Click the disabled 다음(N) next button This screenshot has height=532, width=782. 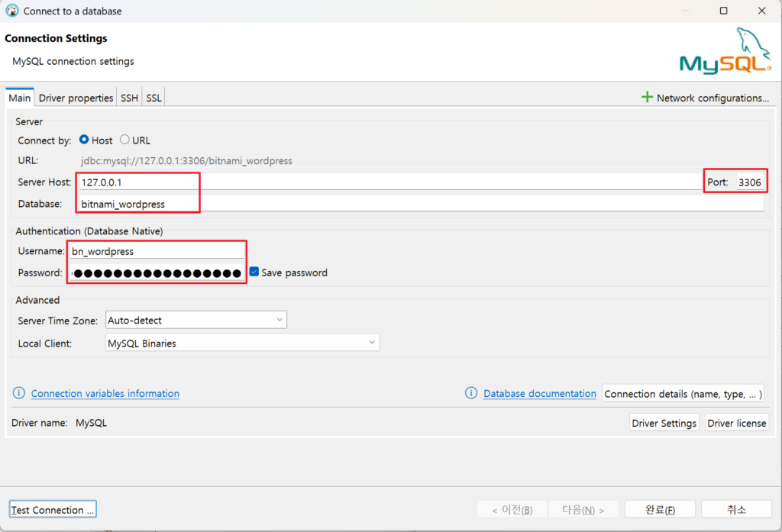click(x=583, y=510)
